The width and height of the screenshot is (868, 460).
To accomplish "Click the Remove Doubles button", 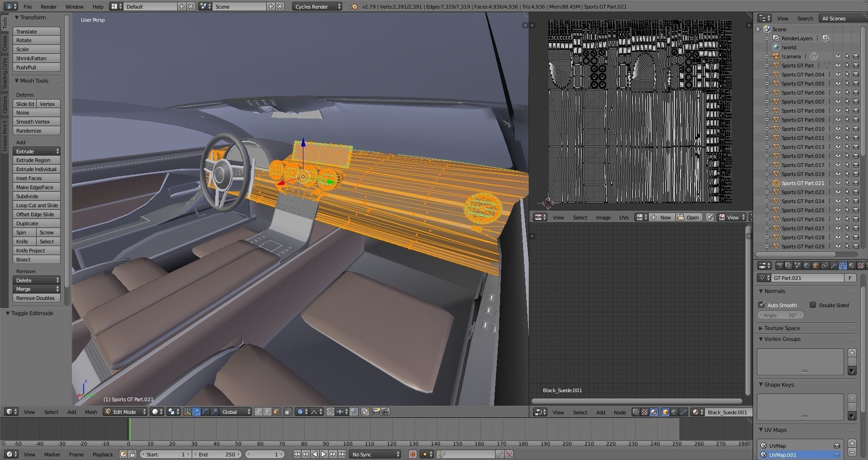I will click(37, 298).
